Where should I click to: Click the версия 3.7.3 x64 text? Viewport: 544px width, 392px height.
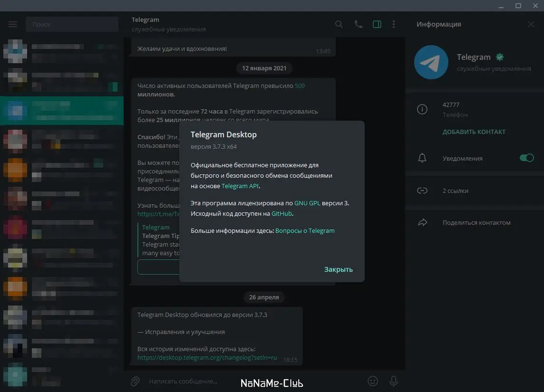[214, 147]
